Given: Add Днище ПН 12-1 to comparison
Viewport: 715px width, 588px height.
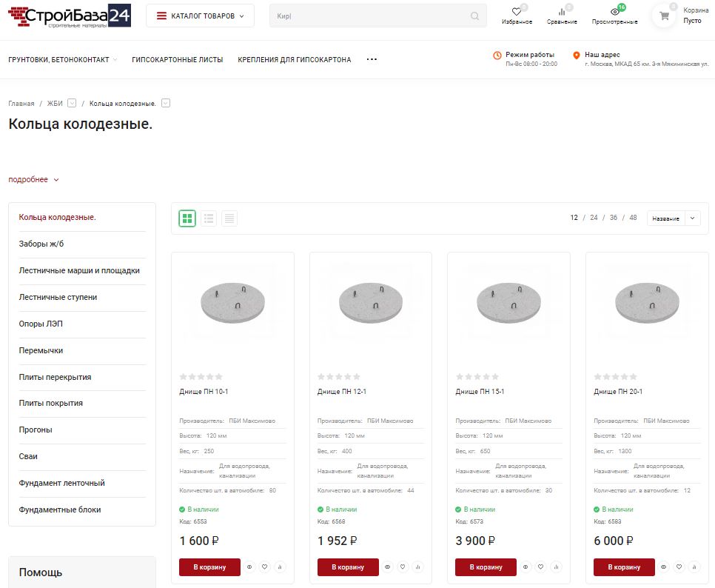Looking at the screenshot, I should (x=418, y=567).
